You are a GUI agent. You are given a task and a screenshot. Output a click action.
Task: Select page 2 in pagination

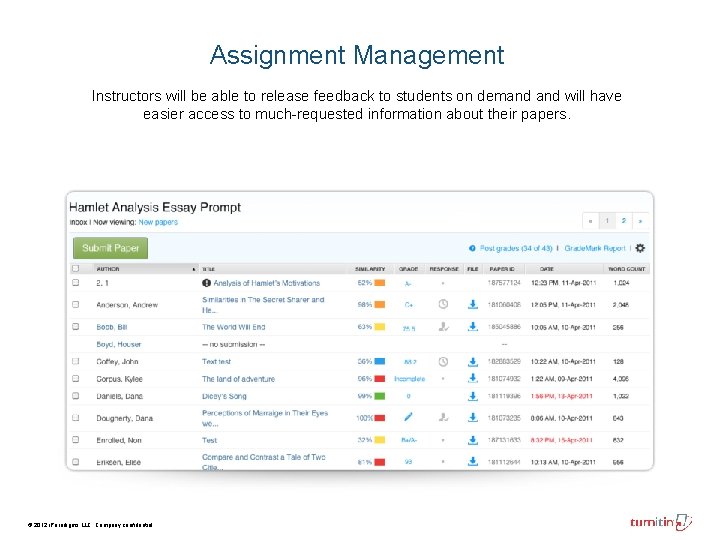[624, 221]
